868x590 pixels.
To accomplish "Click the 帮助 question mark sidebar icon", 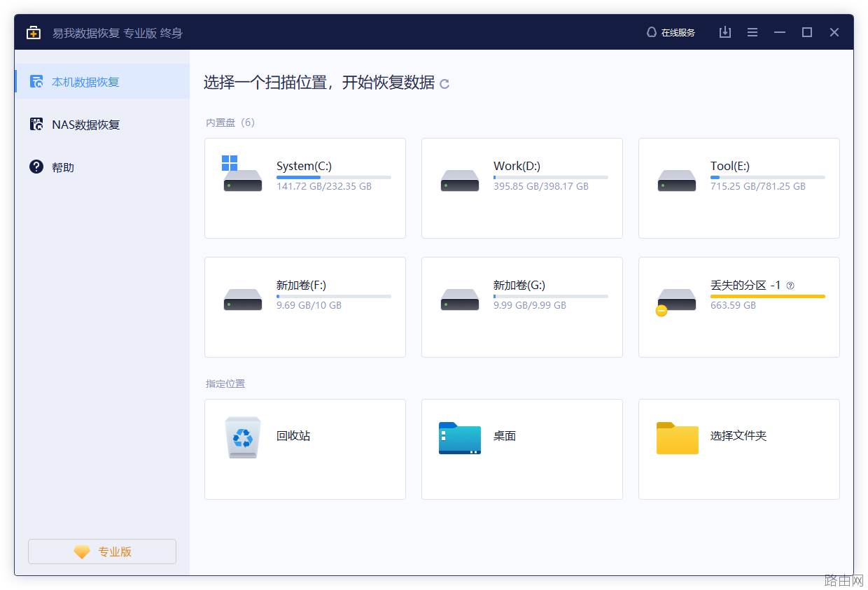I will (x=36, y=167).
